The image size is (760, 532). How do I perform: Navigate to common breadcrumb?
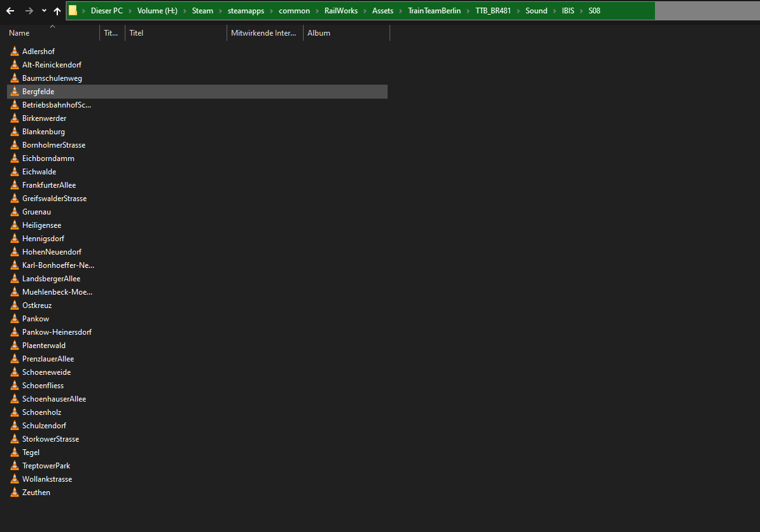pos(294,11)
